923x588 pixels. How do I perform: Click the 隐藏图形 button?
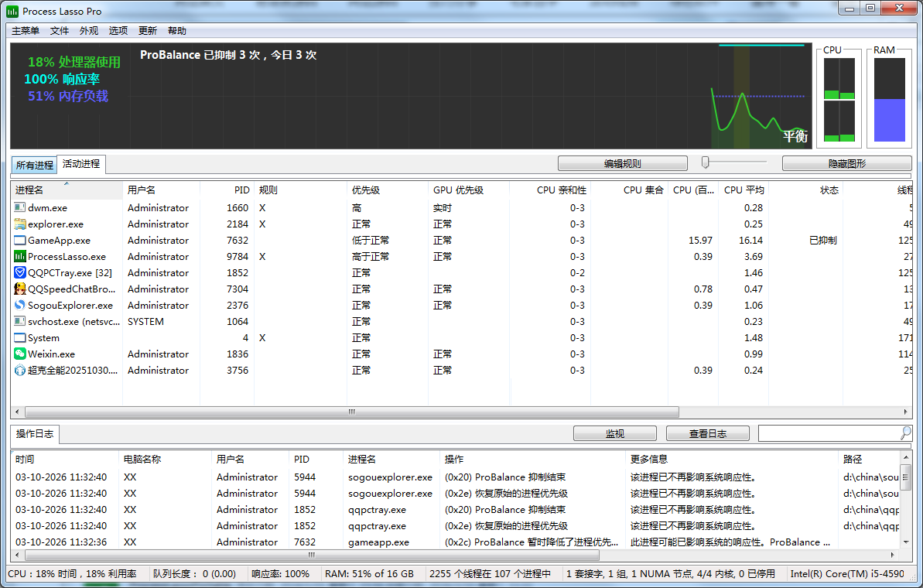tap(846, 164)
